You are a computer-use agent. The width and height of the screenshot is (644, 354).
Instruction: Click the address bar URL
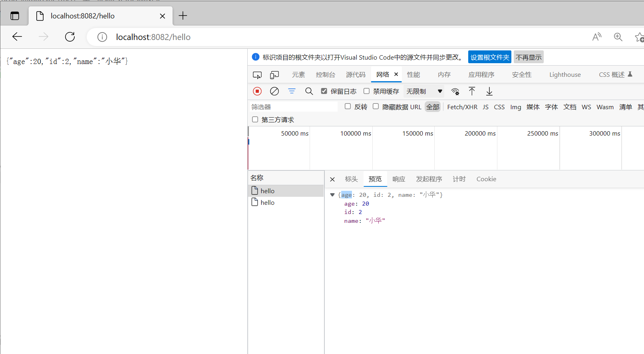point(153,37)
